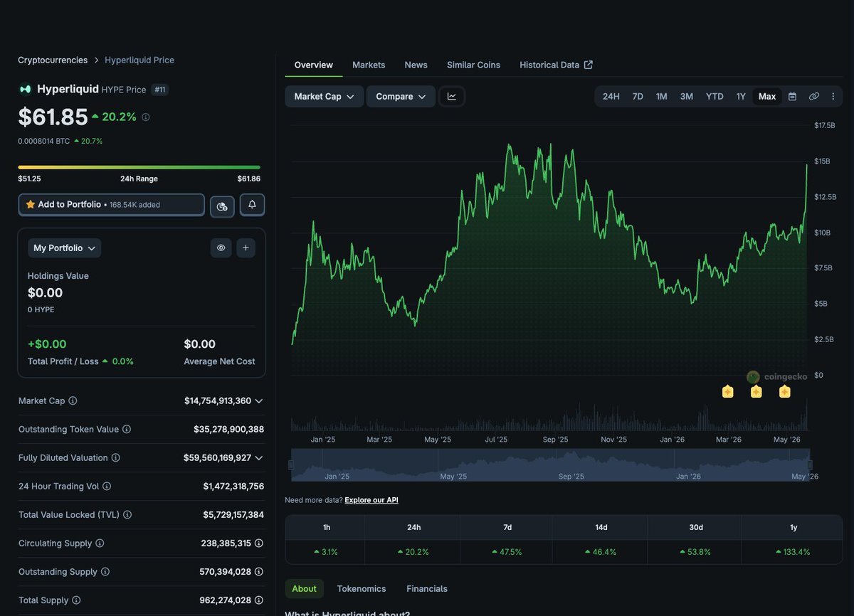Open the Compare dropdown

click(x=401, y=97)
